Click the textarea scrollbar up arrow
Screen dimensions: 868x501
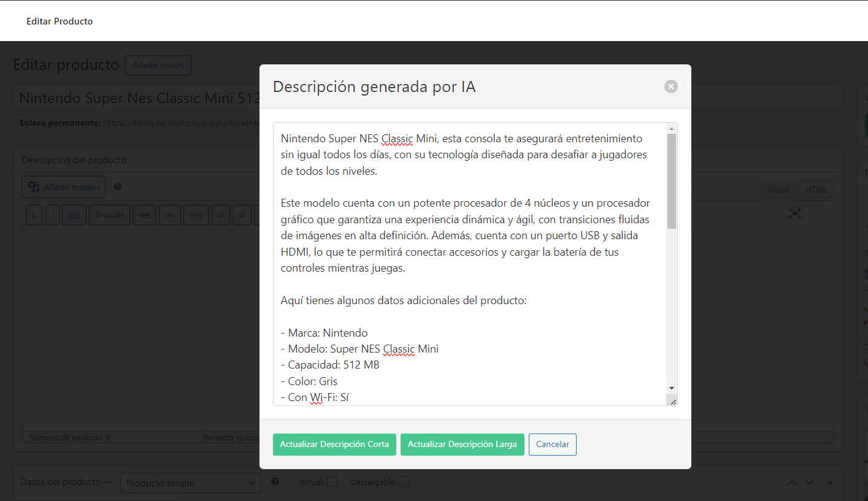pyautogui.click(x=672, y=129)
